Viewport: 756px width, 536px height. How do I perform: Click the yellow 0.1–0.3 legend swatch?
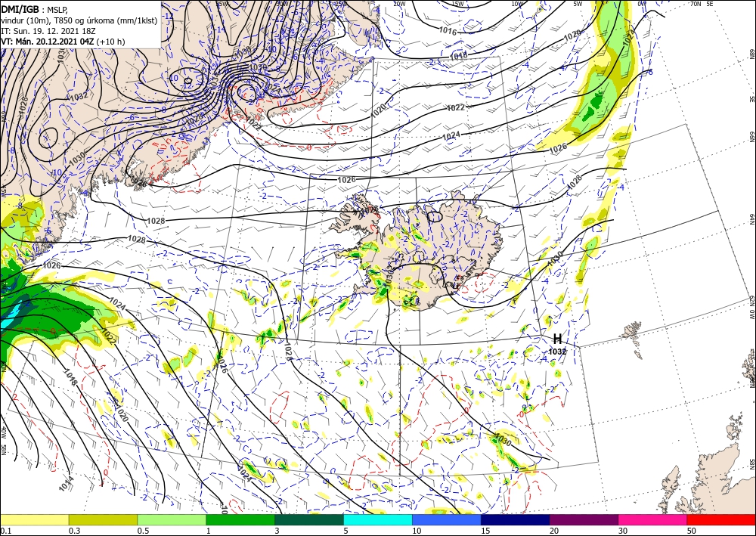pos(34,519)
